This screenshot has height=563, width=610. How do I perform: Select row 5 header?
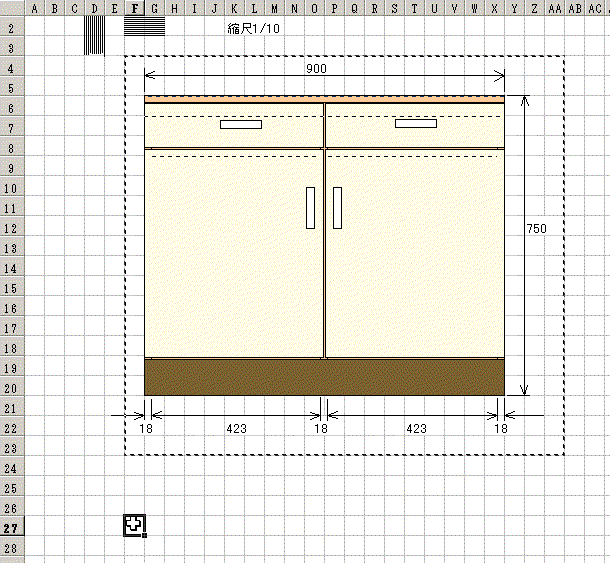[x=12, y=88]
